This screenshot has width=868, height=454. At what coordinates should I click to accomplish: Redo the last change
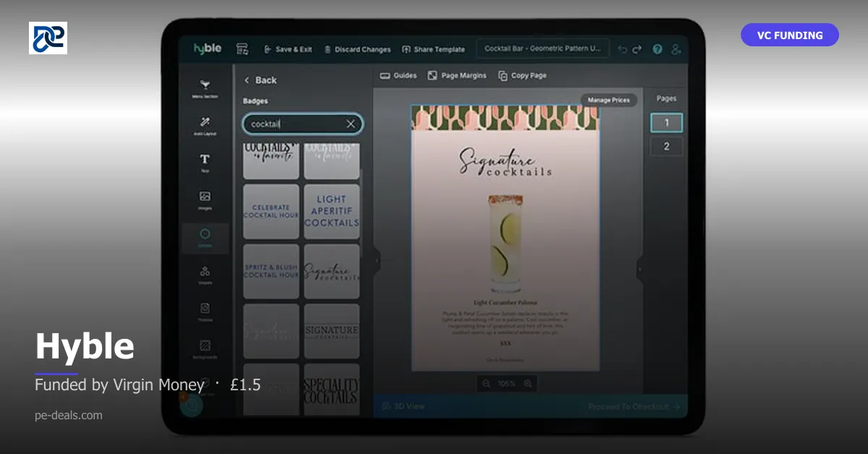click(x=637, y=49)
